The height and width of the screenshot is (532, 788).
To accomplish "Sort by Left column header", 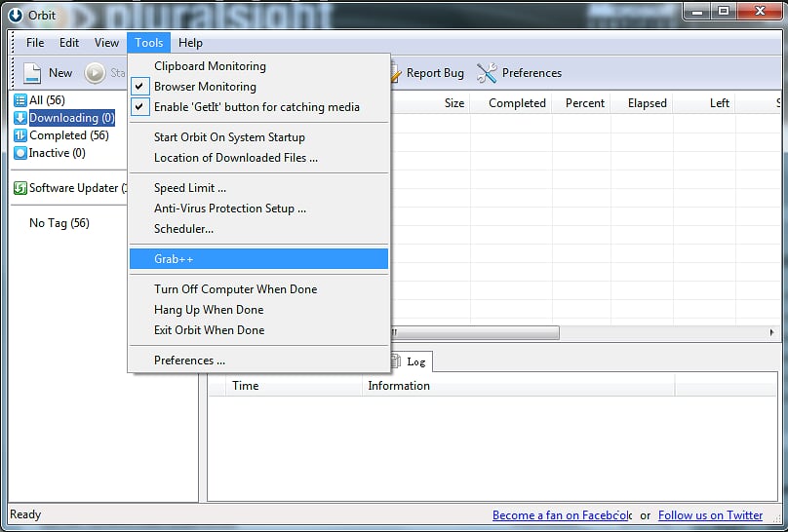I will coord(704,103).
